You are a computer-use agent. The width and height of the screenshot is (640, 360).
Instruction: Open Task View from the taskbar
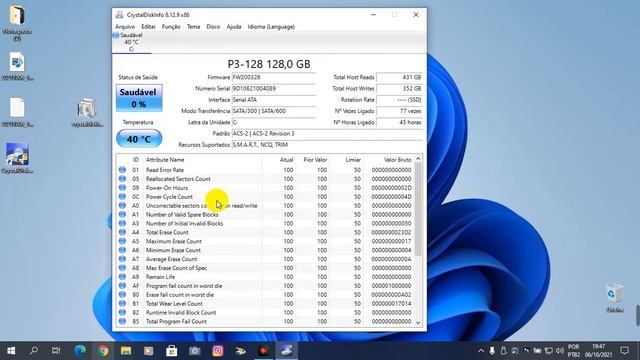point(56,351)
